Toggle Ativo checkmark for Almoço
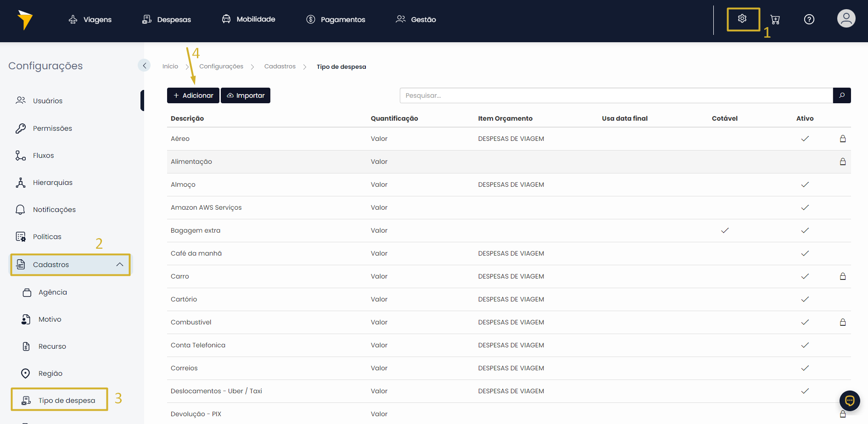Image resolution: width=868 pixels, height=424 pixels. click(805, 184)
